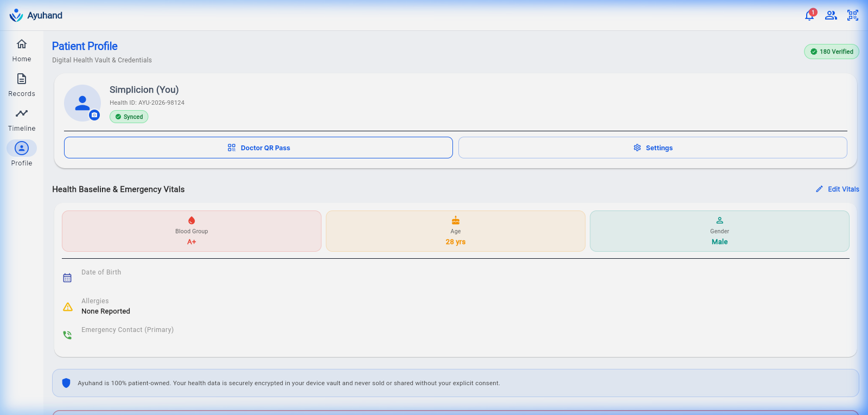
Task: Select Profile in sidebar
Action: pyautogui.click(x=22, y=155)
